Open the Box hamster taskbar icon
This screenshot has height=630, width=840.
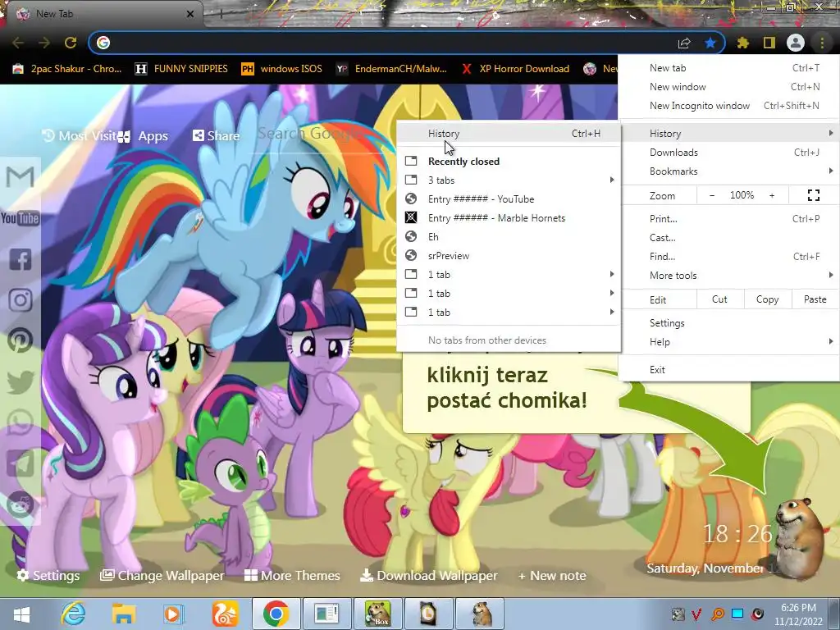(378, 614)
